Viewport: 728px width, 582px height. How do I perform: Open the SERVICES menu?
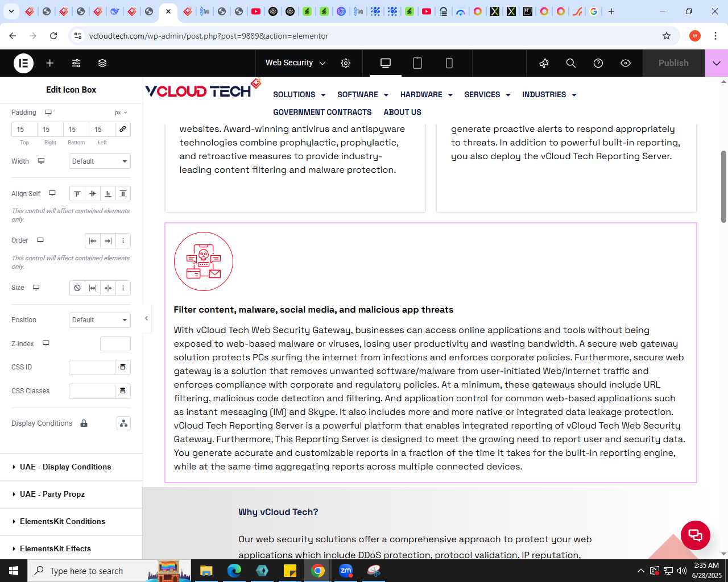coord(487,95)
